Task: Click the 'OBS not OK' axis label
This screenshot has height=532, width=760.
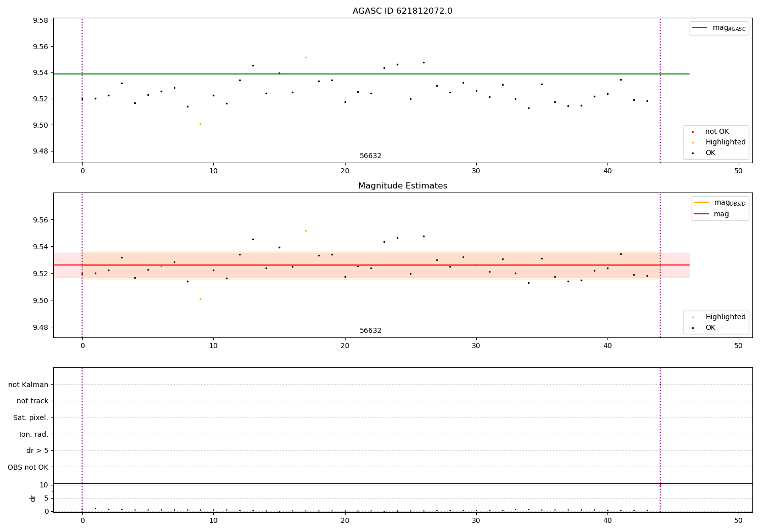Action: click(x=28, y=467)
